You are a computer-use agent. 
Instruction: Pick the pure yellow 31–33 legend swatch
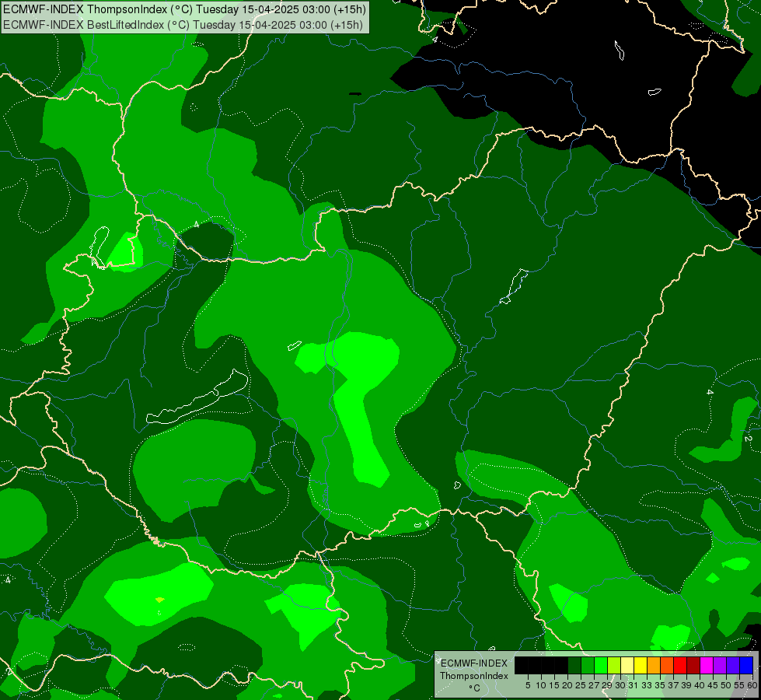641,665
